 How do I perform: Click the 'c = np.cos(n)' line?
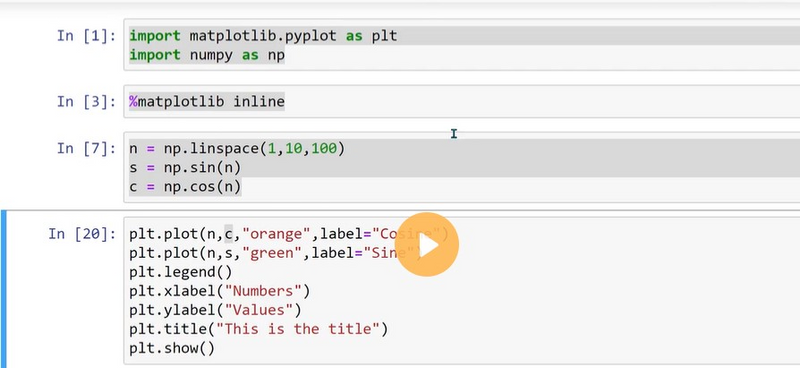click(185, 186)
